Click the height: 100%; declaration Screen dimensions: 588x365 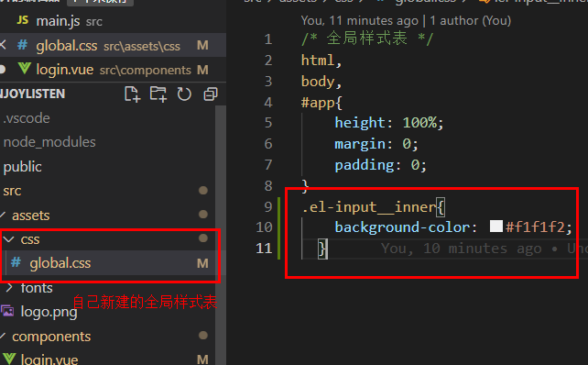point(389,123)
